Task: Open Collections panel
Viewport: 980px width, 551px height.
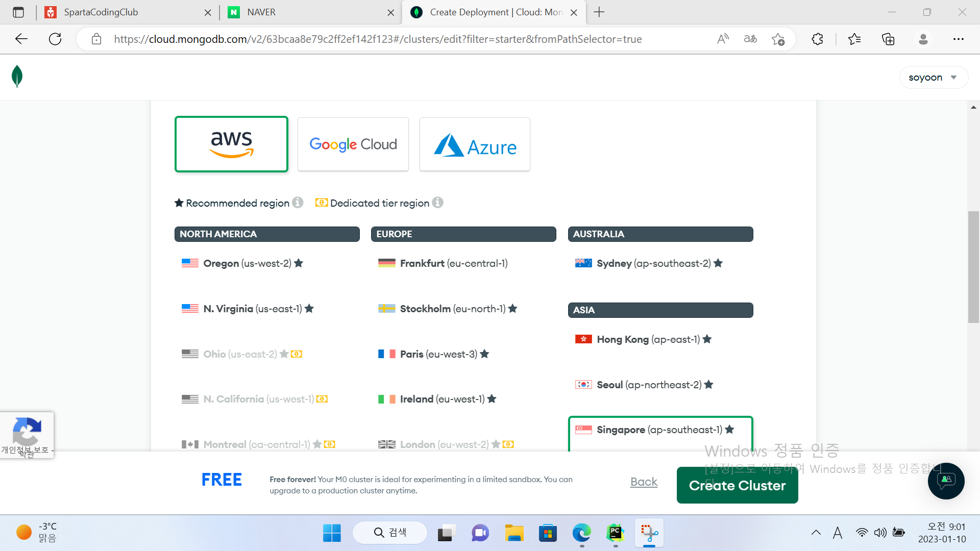Action: [x=888, y=39]
